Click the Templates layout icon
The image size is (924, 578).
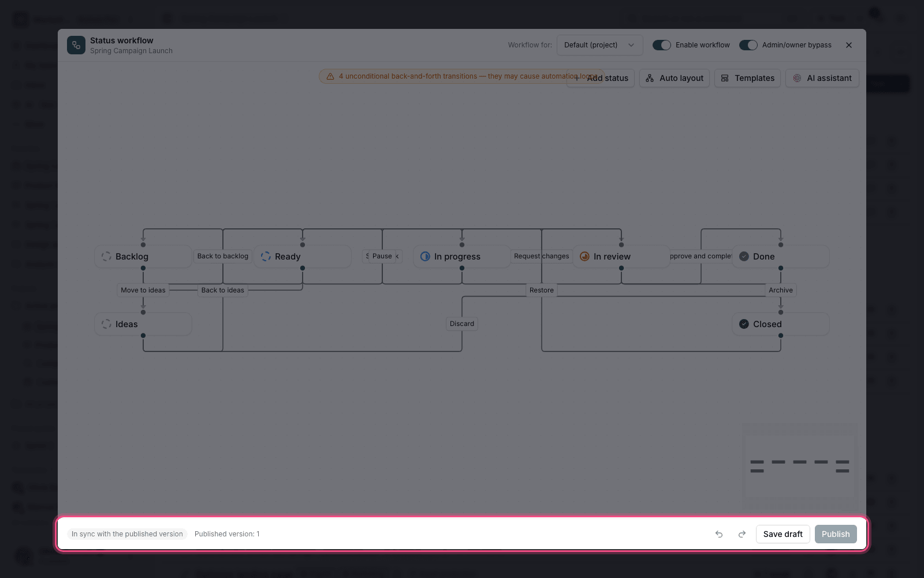[725, 78]
